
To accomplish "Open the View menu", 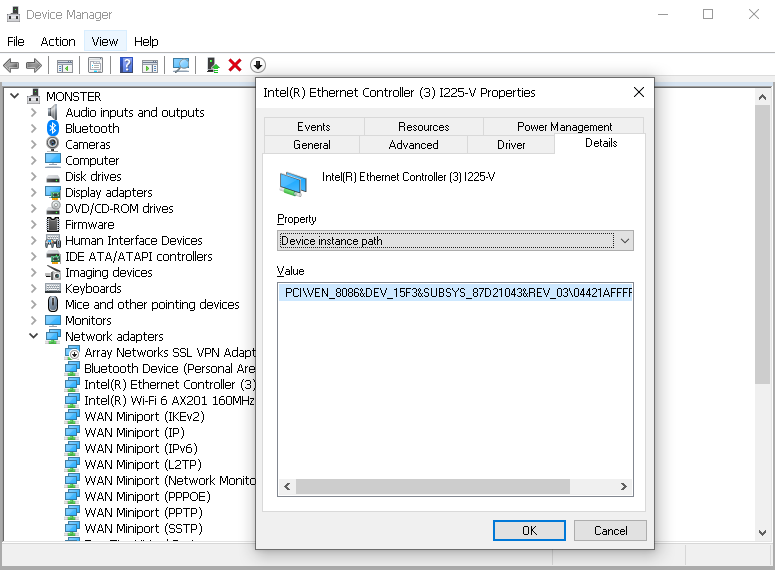I will coord(105,42).
